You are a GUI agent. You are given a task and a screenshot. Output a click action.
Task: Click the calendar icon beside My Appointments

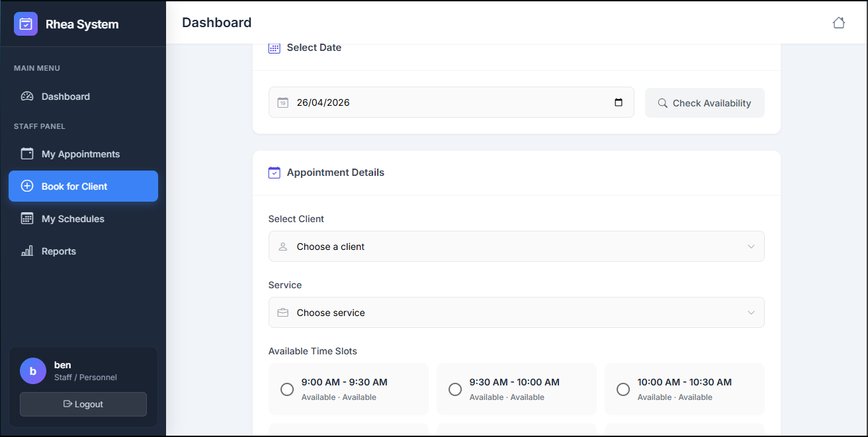[26, 153]
